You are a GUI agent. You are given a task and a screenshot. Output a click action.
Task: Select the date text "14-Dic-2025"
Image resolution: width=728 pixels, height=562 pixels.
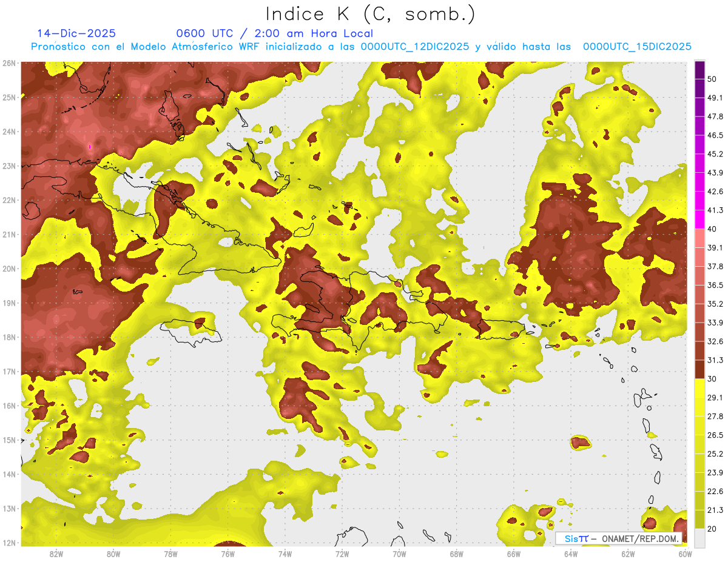pyautogui.click(x=76, y=33)
